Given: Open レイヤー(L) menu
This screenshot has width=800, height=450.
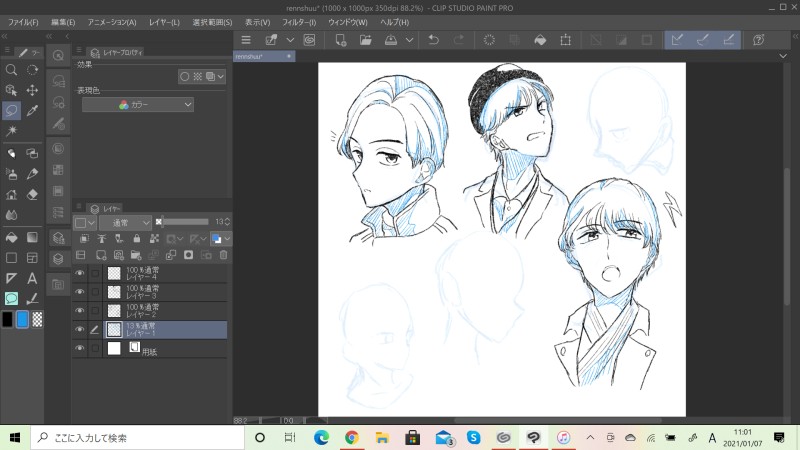Looking at the screenshot, I should [x=164, y=22].
